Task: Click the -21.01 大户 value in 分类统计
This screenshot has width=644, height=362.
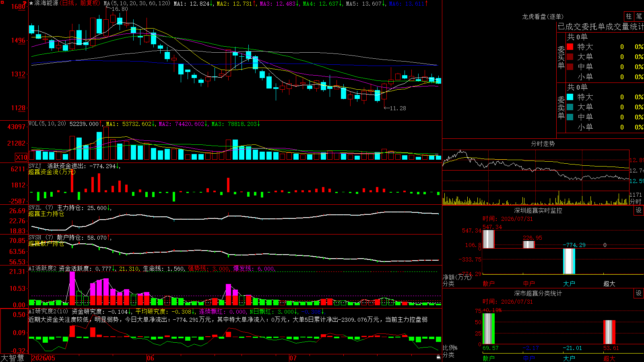Action: click(572, 348)
